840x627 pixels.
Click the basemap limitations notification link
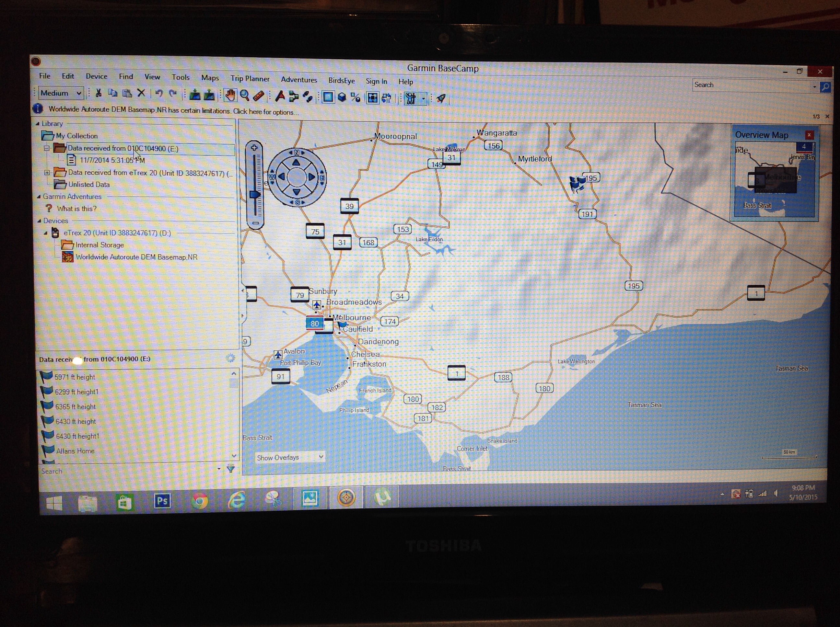(174, 110)
